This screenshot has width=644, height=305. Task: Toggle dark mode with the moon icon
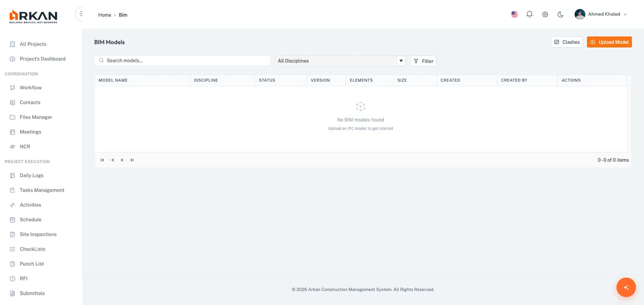click(x=560, y=14)
